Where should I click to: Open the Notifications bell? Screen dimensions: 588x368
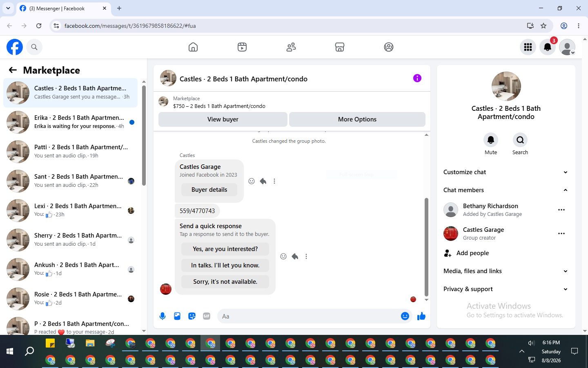548,47
